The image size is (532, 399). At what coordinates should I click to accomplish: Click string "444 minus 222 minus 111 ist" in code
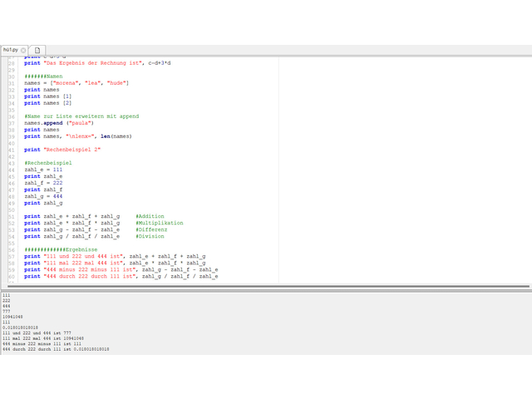[90, 269]
